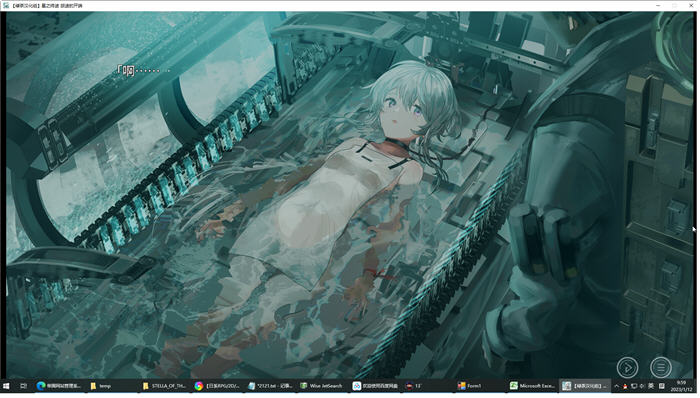Image resolution: width=700 pixels, height=398 pixels.
Task: Switch to the Form1 taskbar window
Action: click(470, 386)
